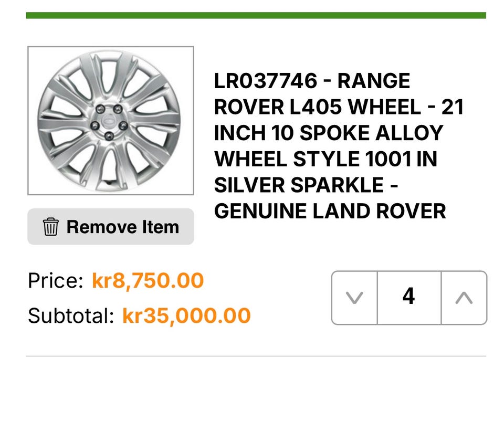
Task: Click the kr8,750.00 price value
Action: coord(148,281)
